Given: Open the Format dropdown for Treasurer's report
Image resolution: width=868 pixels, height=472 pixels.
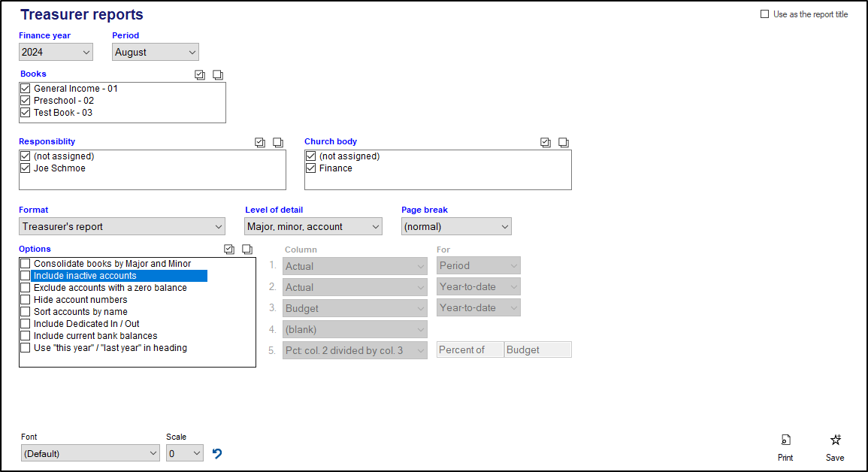Looking at the screenshot, I should tap(122, 227).
